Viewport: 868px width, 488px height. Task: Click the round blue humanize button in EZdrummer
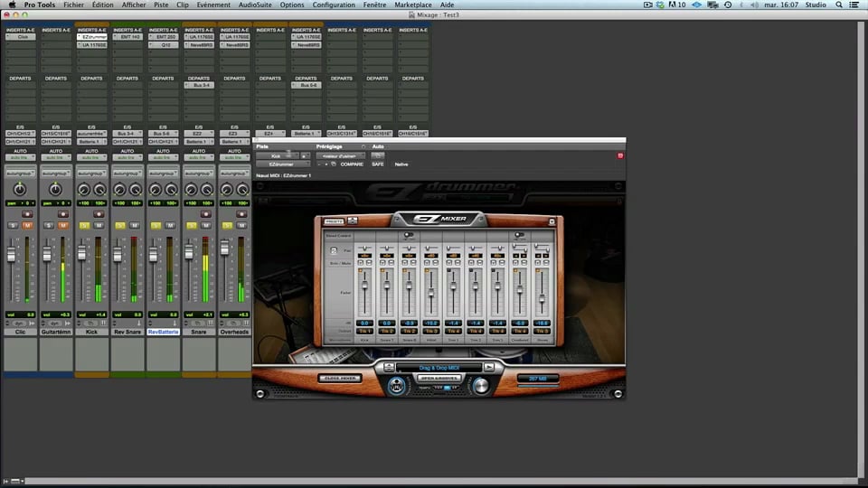[x=396, y=386]
